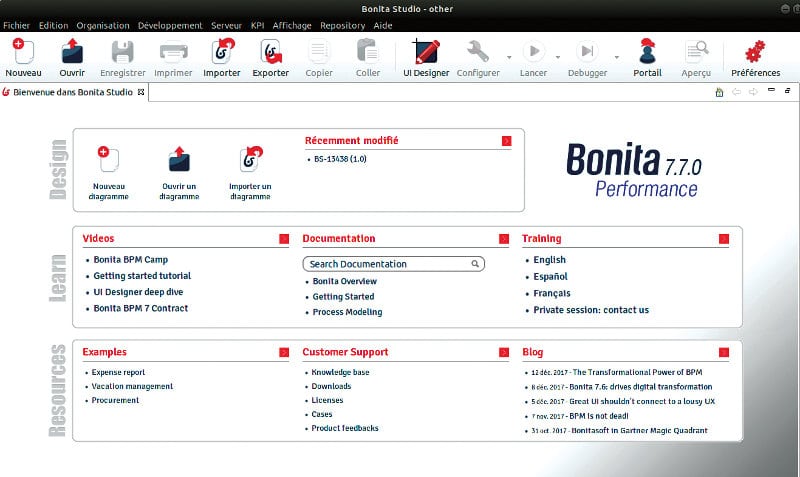Click the Exporter toolbar icon
800x477 pixels.
pos(270,52)
